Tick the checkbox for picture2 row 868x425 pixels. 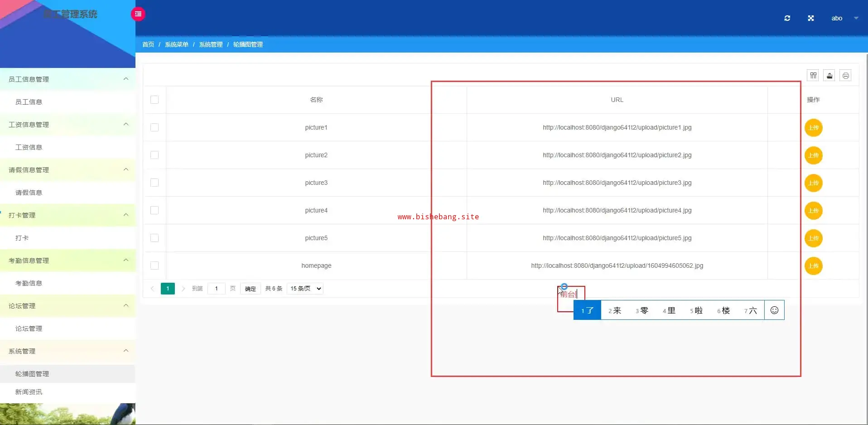pos(154,155)
